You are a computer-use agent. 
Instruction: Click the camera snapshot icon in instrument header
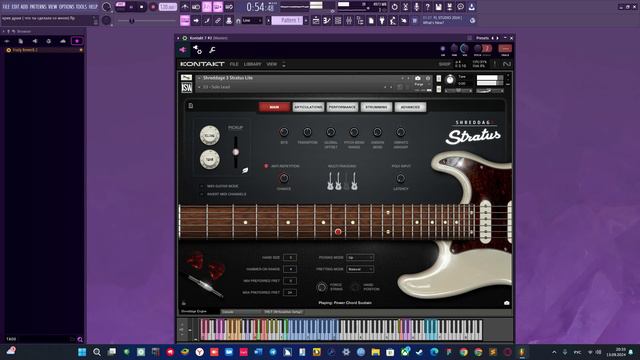[x=417, y=78]
